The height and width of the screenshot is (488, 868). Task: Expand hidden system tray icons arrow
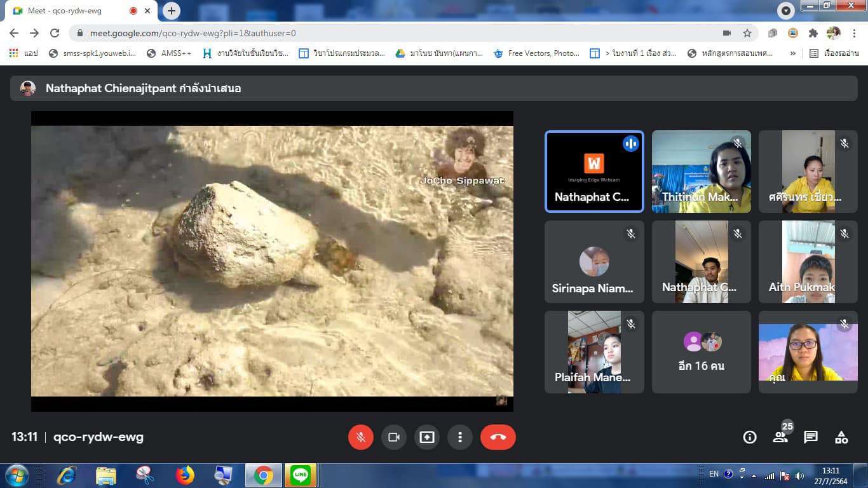pyautogui.click(x=753, y=475)
